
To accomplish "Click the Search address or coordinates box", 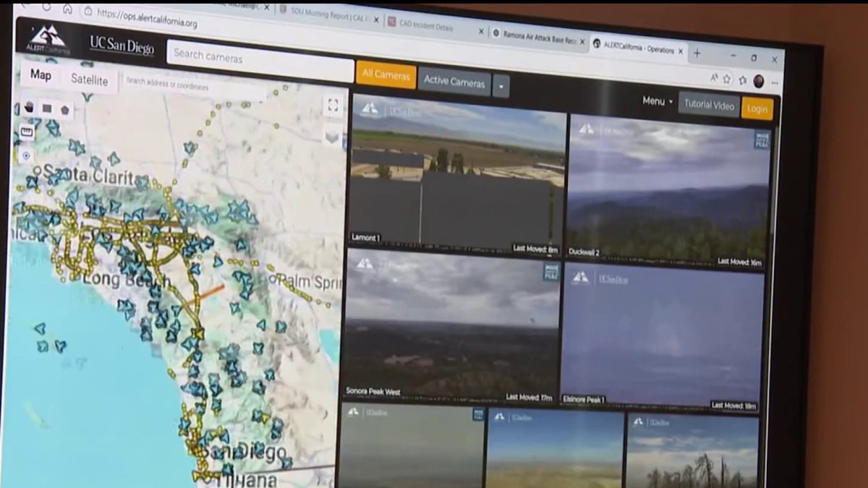I will pyautogui.click(x=194, y=86).
